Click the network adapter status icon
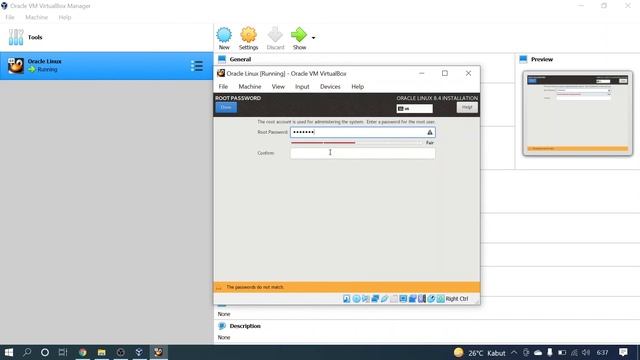 [375, 299]
